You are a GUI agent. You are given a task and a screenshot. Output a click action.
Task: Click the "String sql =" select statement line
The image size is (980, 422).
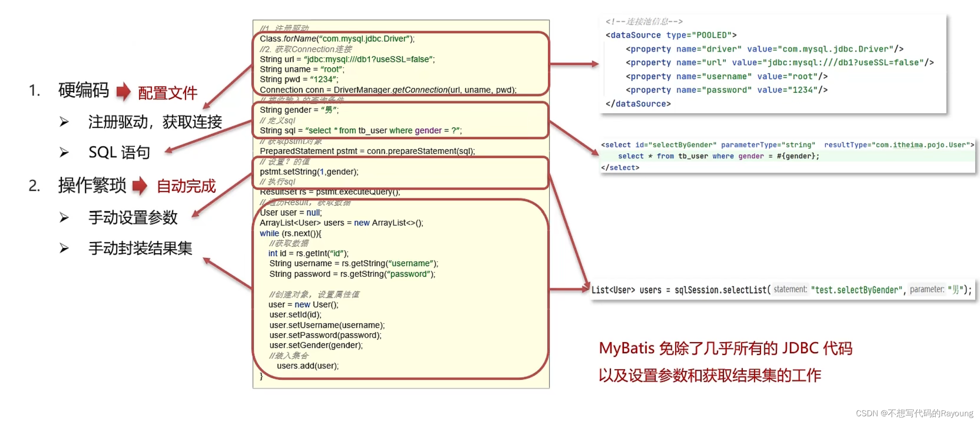click(361, 131)
